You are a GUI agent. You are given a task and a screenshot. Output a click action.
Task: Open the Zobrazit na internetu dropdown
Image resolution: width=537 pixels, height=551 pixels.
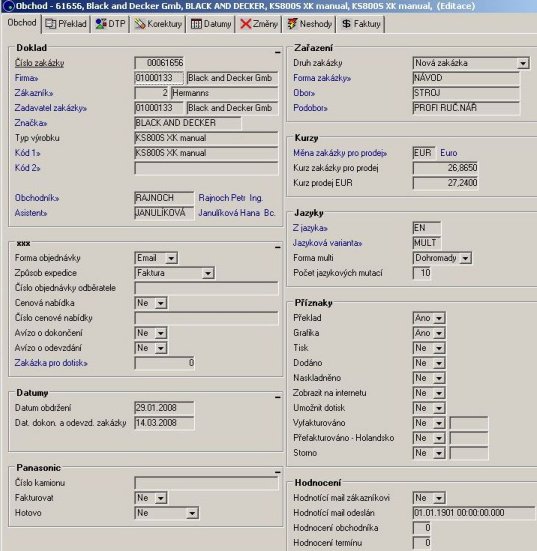point(439,393)
